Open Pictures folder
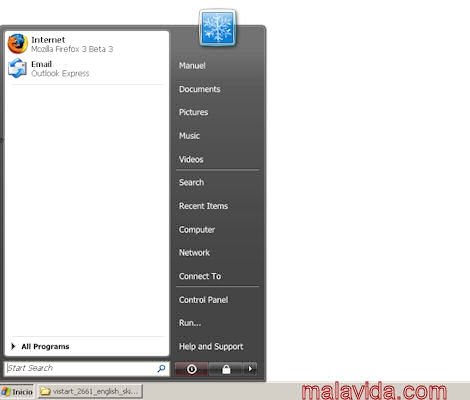Viewport: 470px width, 400px height. coord(193,112)
